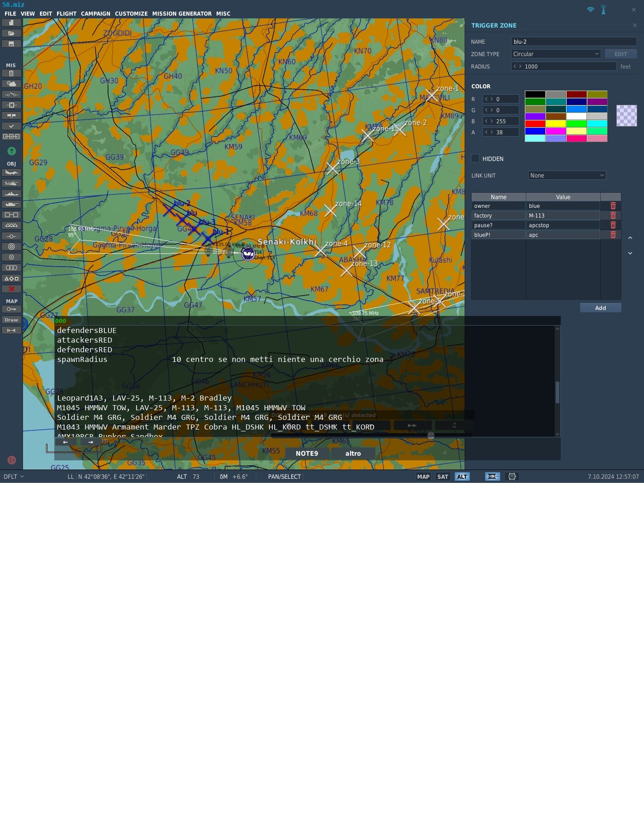Pick the white color swatch
The image size is (644, 837).
576,116
